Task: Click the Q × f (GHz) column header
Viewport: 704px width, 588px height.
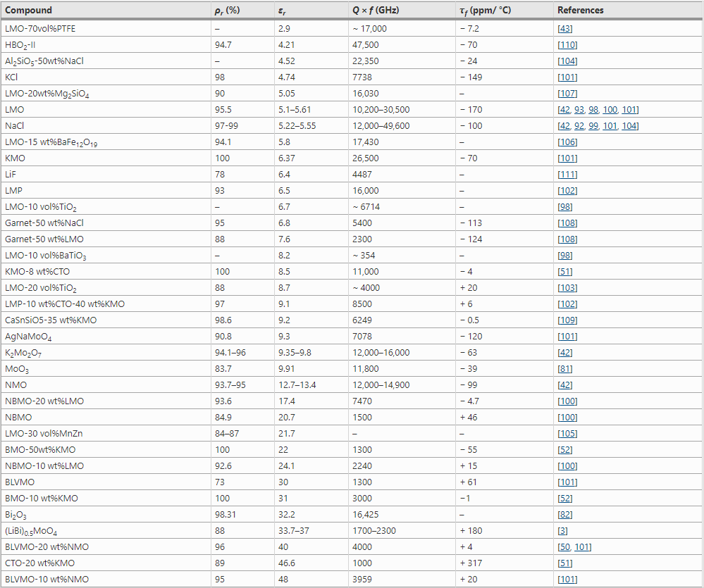Action: (x=376, y=10)
